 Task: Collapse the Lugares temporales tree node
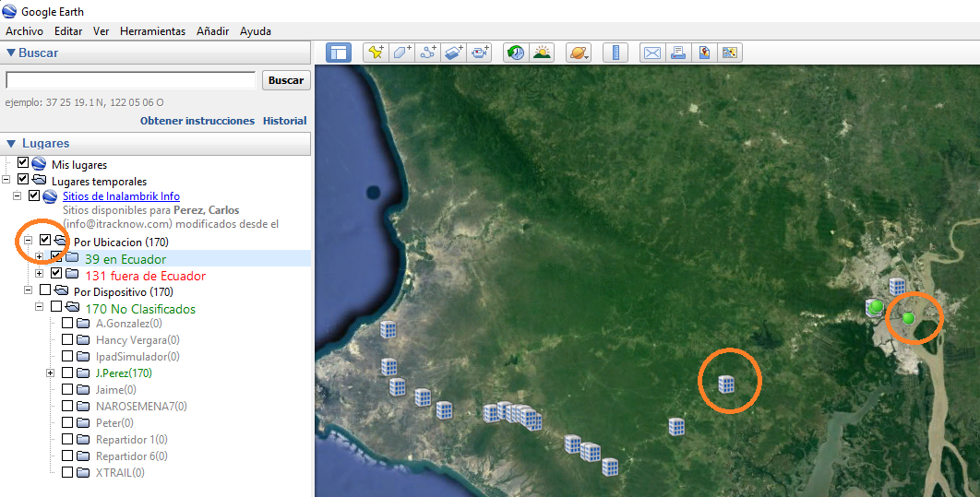(6, 179)
